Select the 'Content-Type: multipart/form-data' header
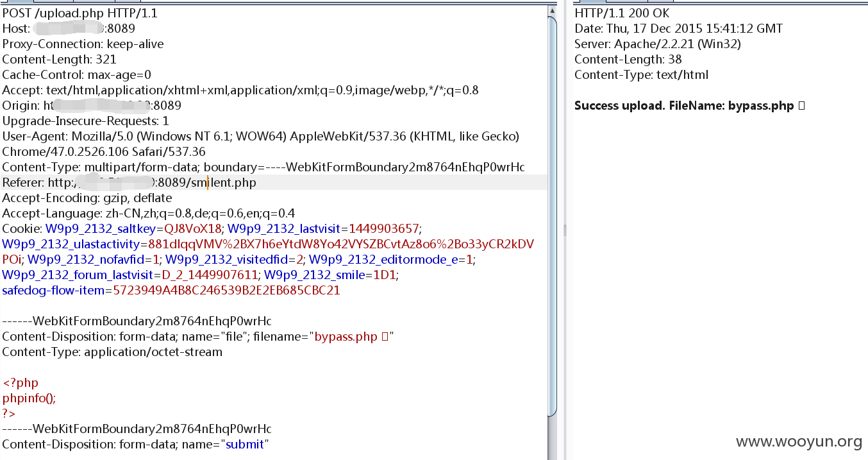 (263, 167)
